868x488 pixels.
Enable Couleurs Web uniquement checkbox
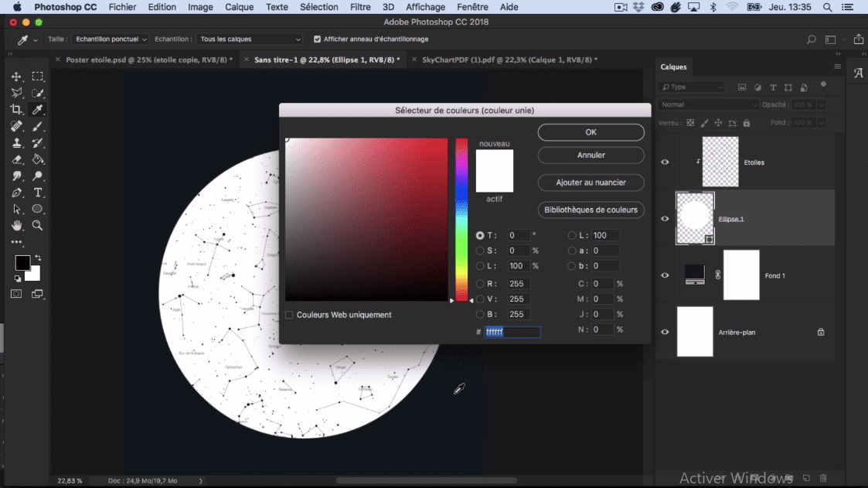point(289,315)
